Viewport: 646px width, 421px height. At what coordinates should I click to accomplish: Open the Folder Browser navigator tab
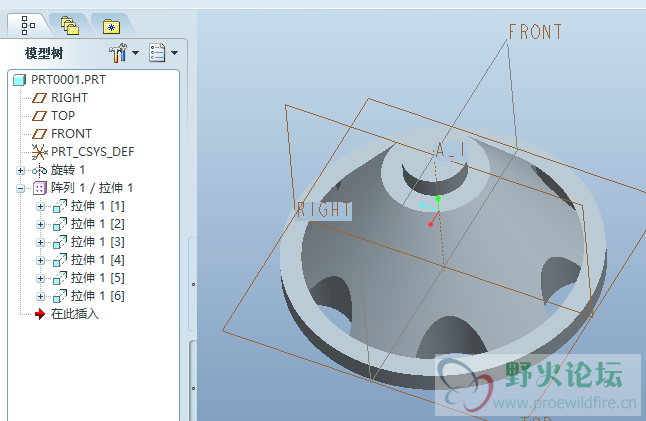tap(70, 26)
